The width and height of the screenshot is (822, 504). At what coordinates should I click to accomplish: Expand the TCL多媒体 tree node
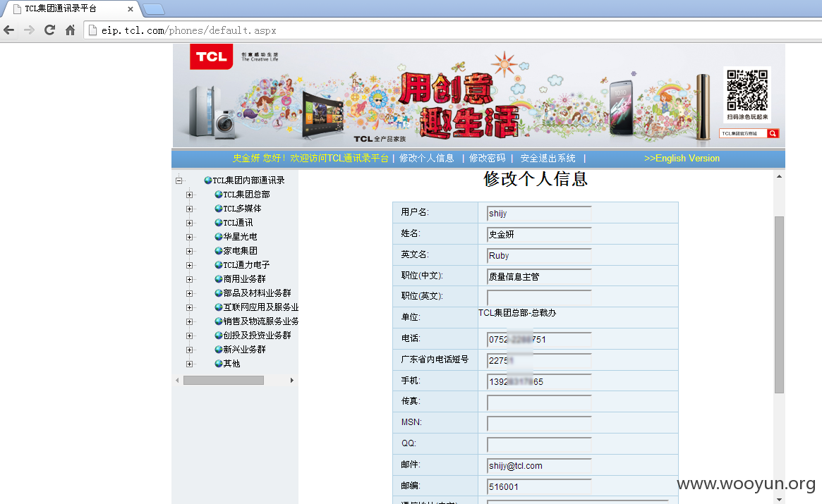click(x=189, y=209)
